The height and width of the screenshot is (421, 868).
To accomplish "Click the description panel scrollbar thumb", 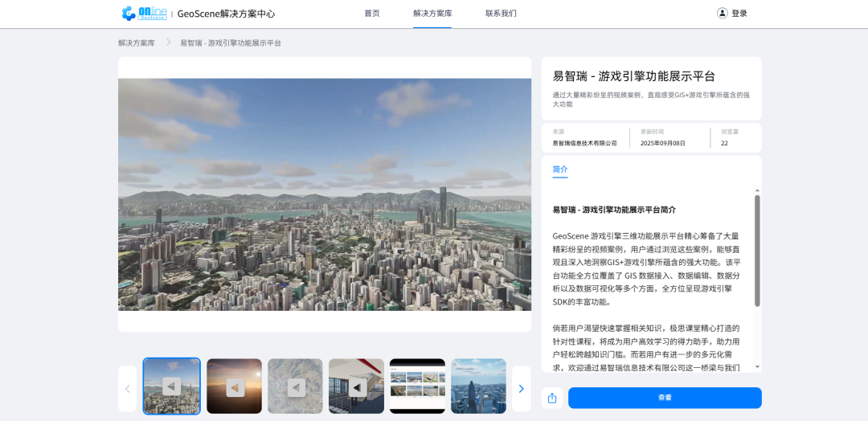I will pos(757,251).
